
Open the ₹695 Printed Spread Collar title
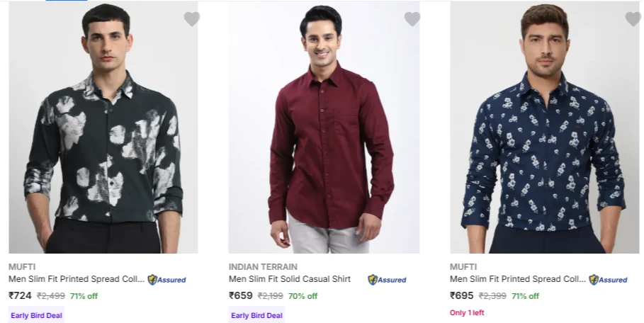pos(517,279)
